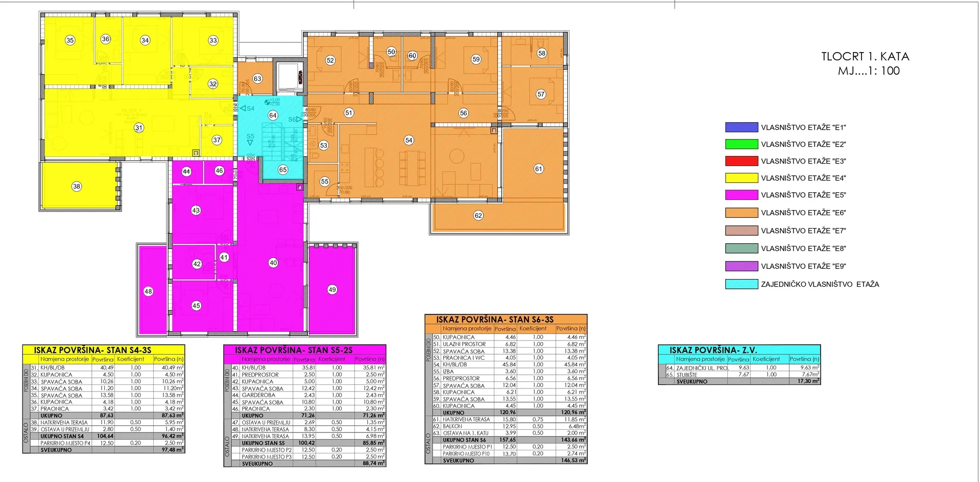Click balcony marker 62
The width and height of the screenshot is (980, 482).
point(478,216)
